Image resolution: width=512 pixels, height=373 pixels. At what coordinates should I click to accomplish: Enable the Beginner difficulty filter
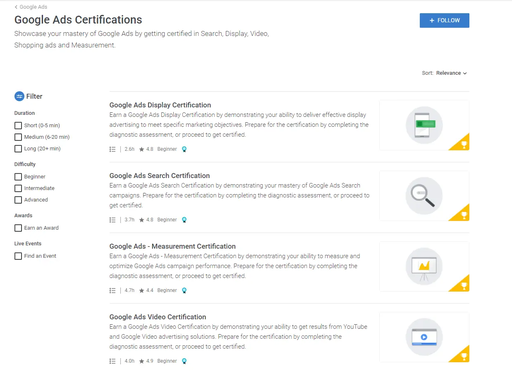tap(18, 177)
